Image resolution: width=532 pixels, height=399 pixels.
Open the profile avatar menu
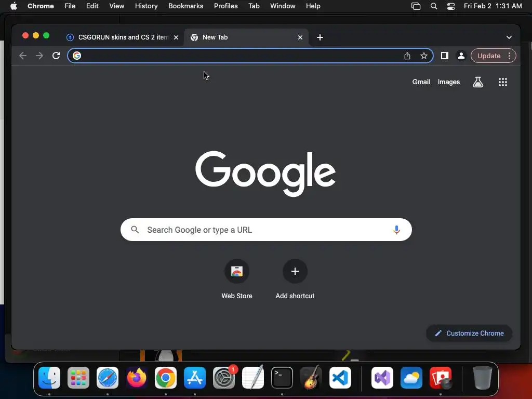[461, 56]
